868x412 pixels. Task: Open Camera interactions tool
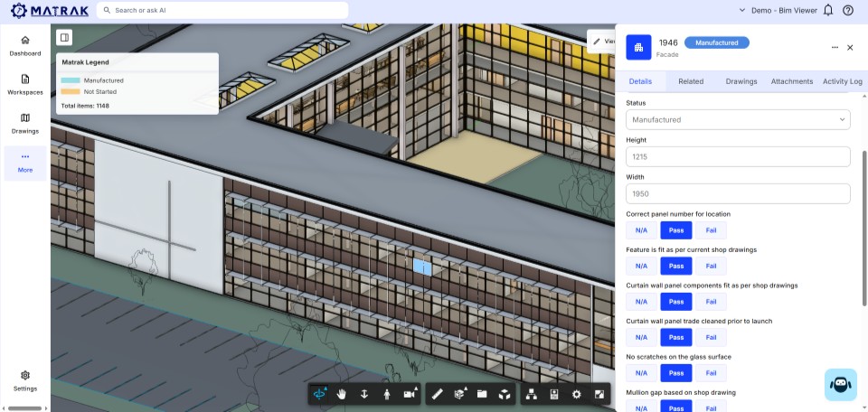pos(410,394)
